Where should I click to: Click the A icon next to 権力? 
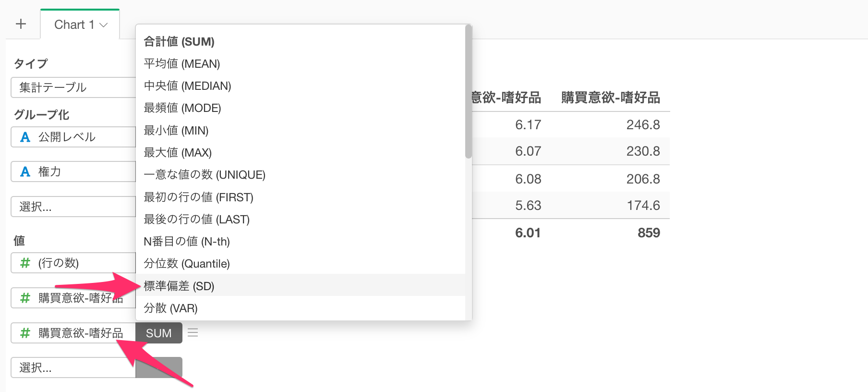point(25,171)
